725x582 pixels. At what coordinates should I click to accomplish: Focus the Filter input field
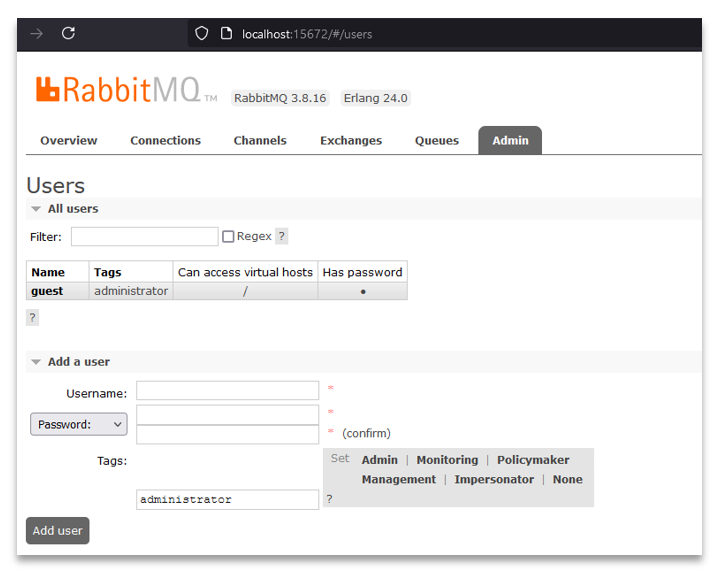pos(145,237)
